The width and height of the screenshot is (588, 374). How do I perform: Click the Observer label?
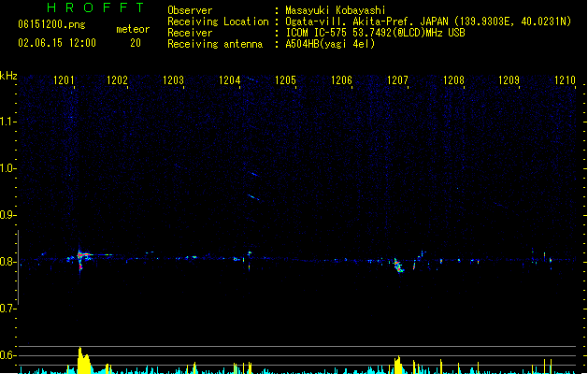click(190, 10)
